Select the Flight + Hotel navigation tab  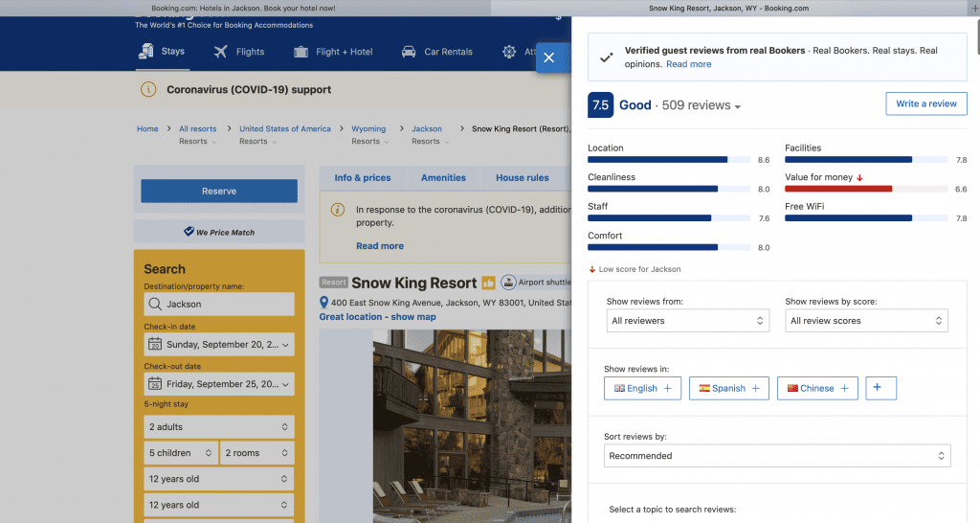click(x=333, y=52)
